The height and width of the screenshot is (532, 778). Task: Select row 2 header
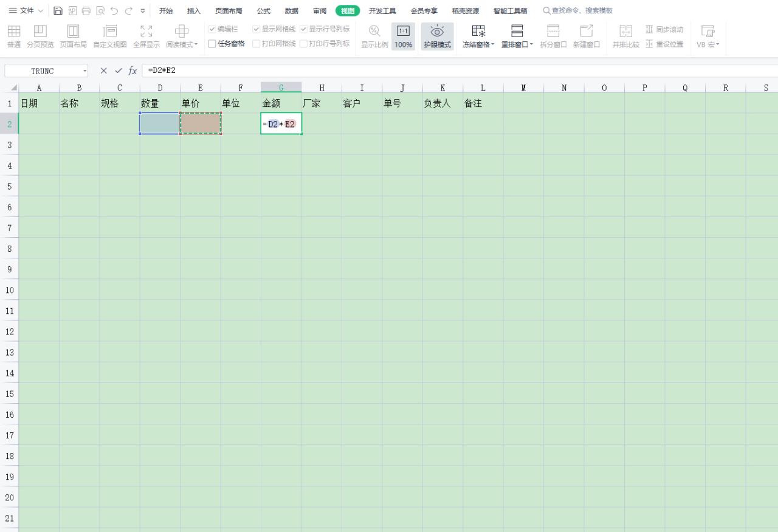click(x=10, y=123)
